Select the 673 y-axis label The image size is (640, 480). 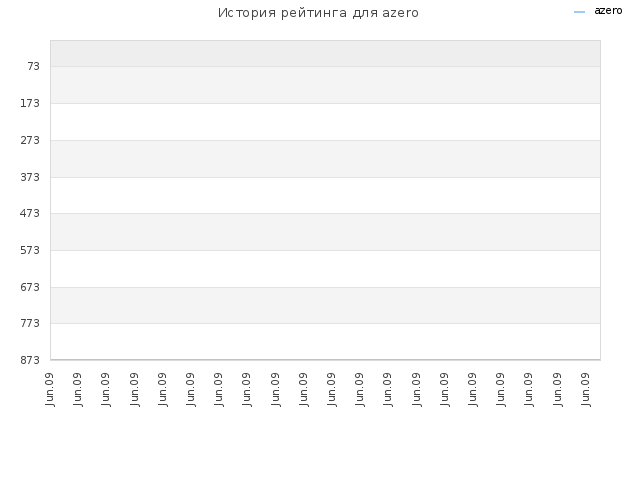pyautogui.click(x=30, y=287)
